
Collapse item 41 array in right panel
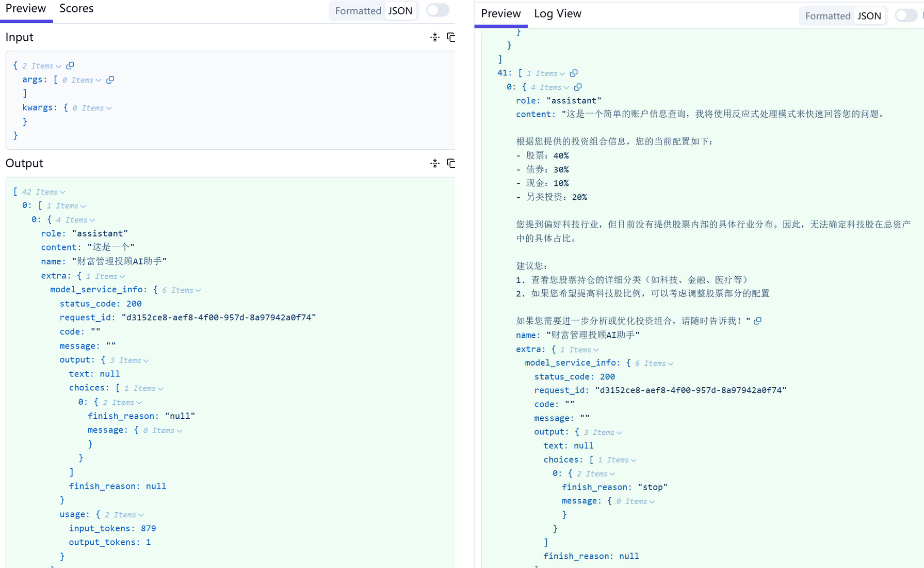(x=562, y=74)
